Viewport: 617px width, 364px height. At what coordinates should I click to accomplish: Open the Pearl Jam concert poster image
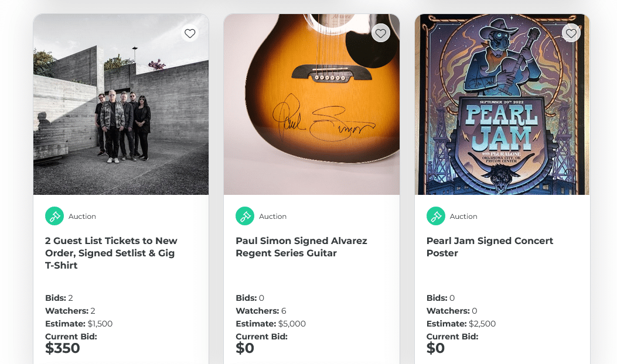click(x=502, y=105)
